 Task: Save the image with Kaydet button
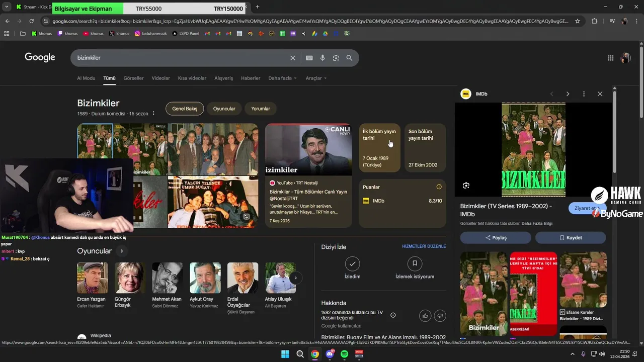pos(571,238)
